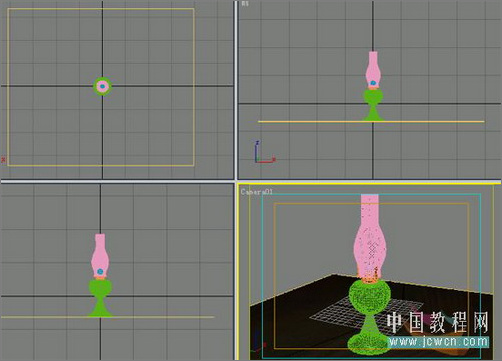This screenshot has height=361, width=502.
Task: Select the green lamp base in the bottom-left viewport
Action: click(100, 298)
